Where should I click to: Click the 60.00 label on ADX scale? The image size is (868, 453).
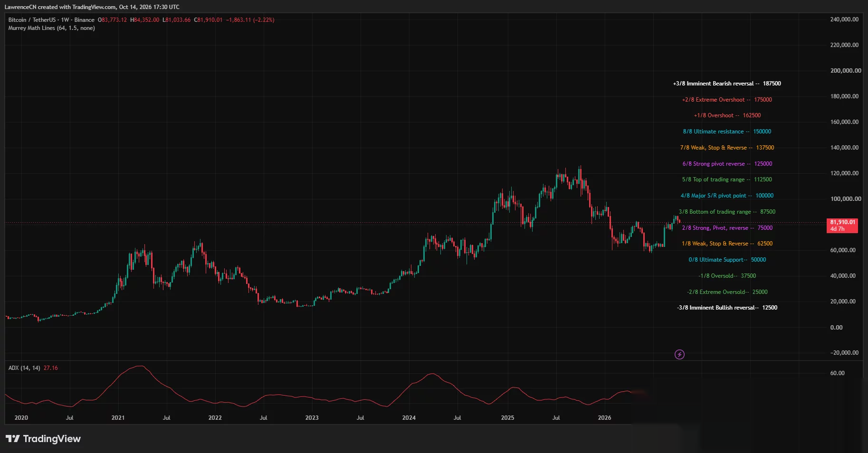(837, 373)
